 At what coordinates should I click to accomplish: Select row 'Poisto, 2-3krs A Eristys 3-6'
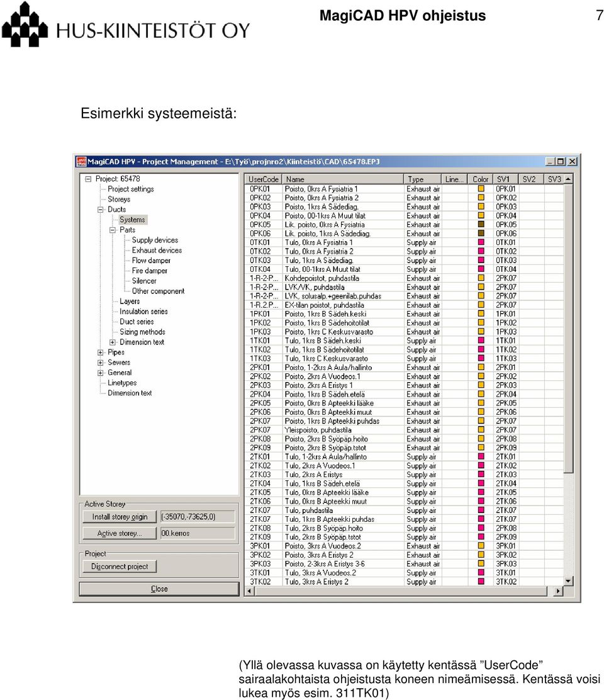tap(404, 564)
